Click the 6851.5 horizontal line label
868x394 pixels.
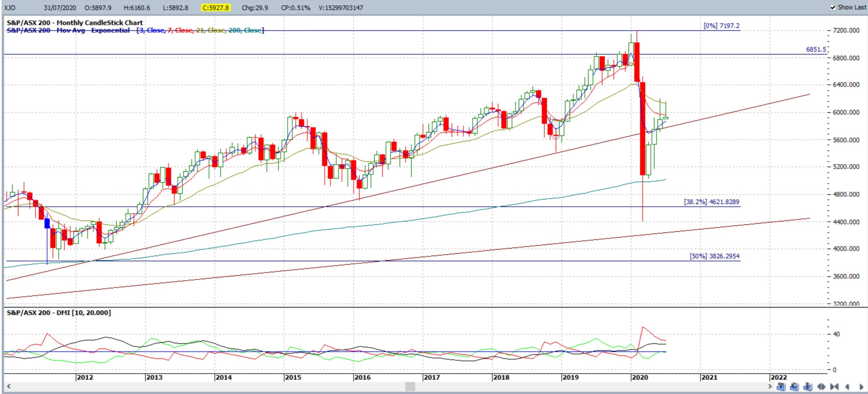[x=816, y=49]
